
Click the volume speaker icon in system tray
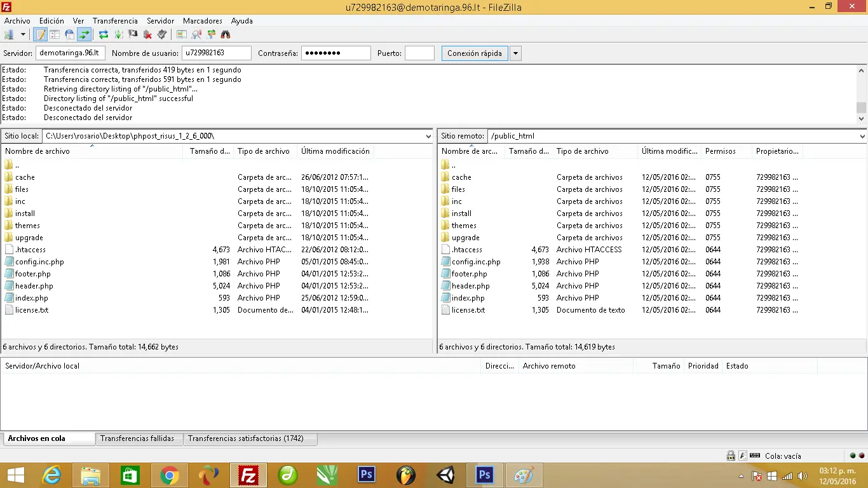[802, 476]
